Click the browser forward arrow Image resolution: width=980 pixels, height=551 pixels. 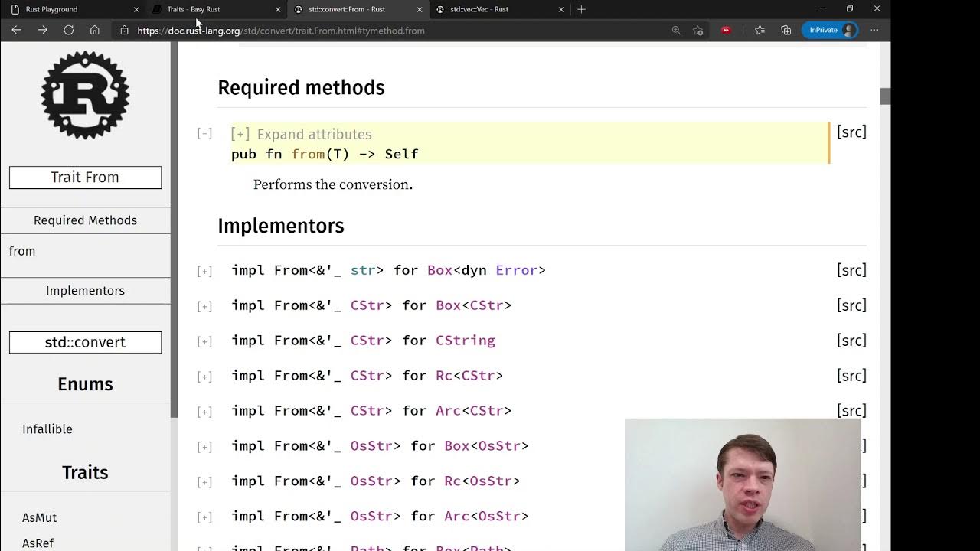[43, 30]
